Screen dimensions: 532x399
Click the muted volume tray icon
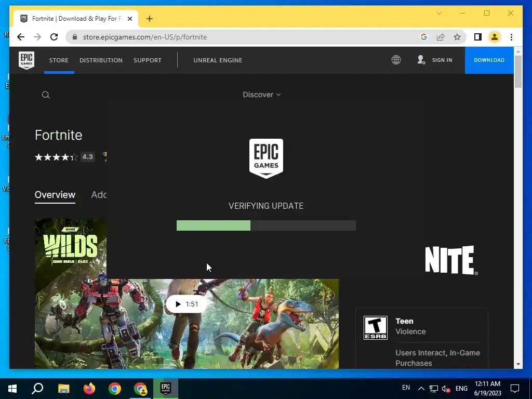coord(446,389)
